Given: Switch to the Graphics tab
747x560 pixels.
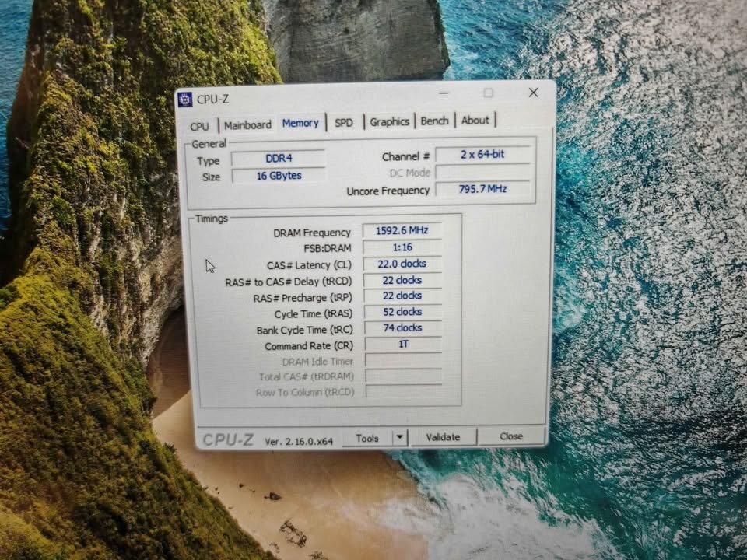Looking at the screenshot, I should 390,121.
